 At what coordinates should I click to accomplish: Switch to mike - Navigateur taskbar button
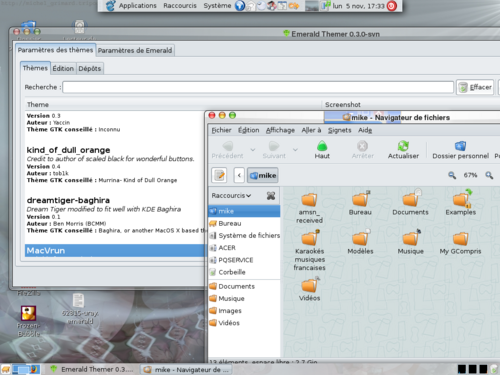click(186, 369)
